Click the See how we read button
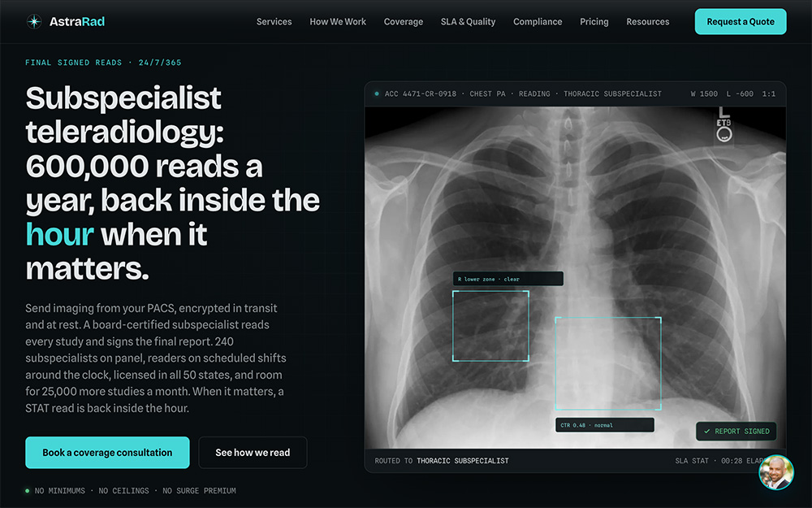812x508 pixels. (253, 453)
